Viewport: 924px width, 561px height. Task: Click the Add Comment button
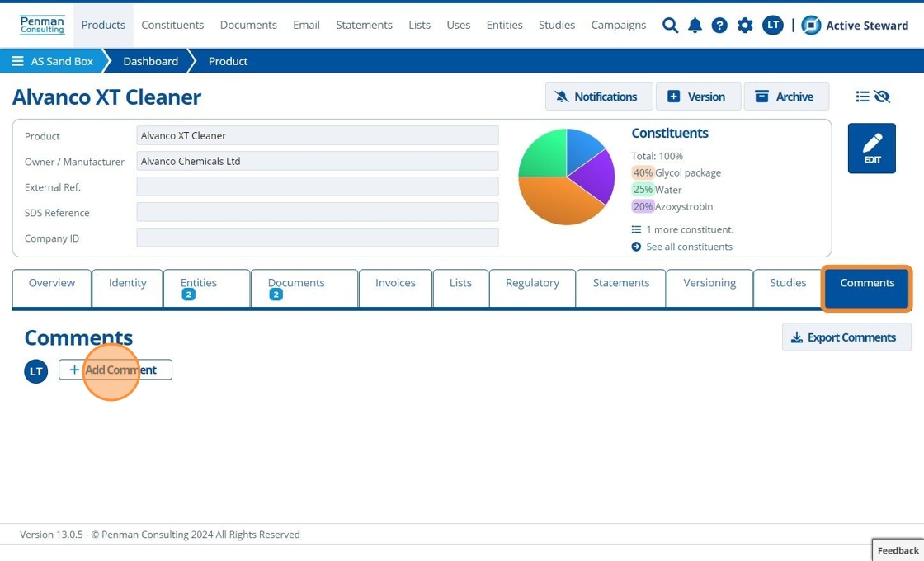click(115, 370)
